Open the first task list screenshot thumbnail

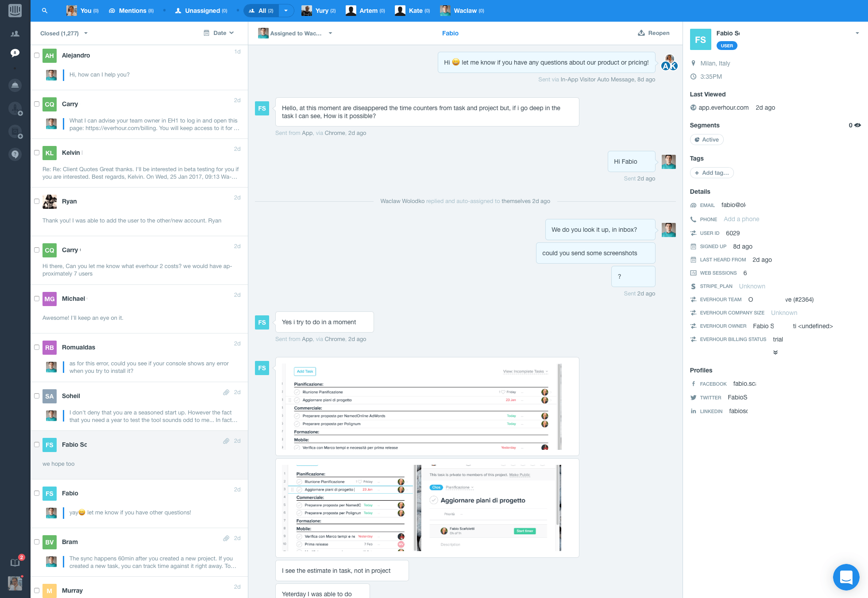(427, 406)
